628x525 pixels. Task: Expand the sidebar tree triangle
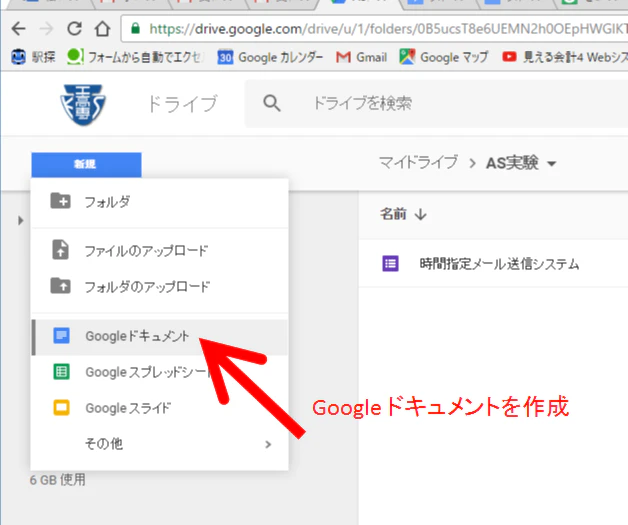point(20,220)
